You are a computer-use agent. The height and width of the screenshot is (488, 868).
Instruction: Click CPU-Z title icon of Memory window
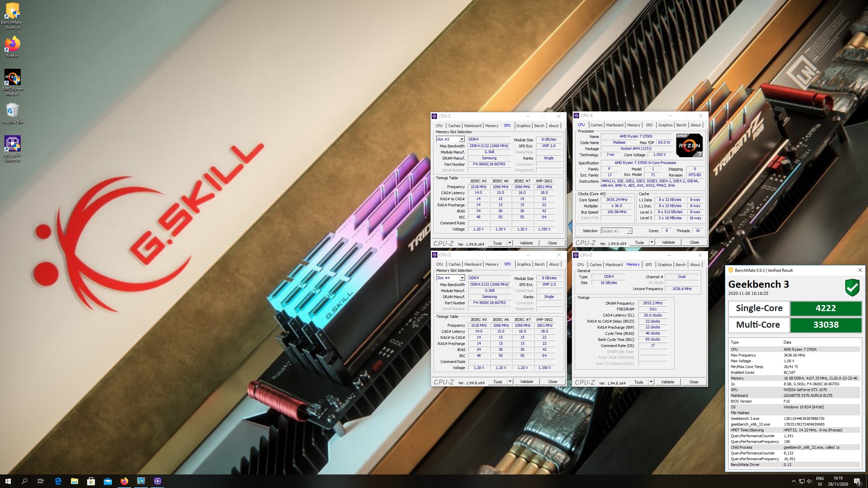576,255
